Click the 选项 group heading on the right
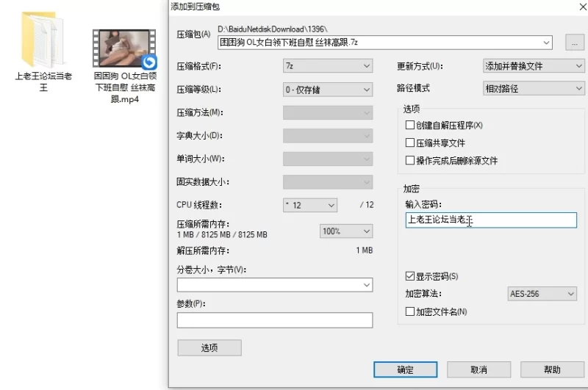 [412, 109]
